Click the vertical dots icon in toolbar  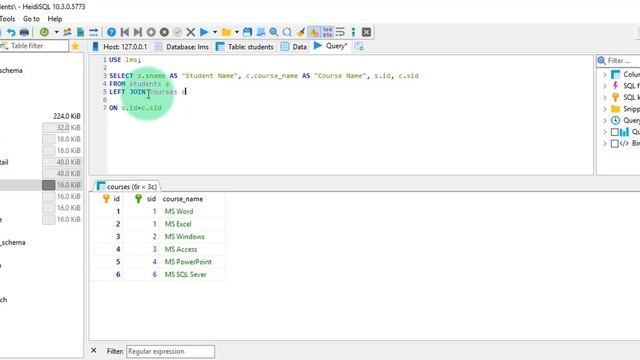(353, 32)
